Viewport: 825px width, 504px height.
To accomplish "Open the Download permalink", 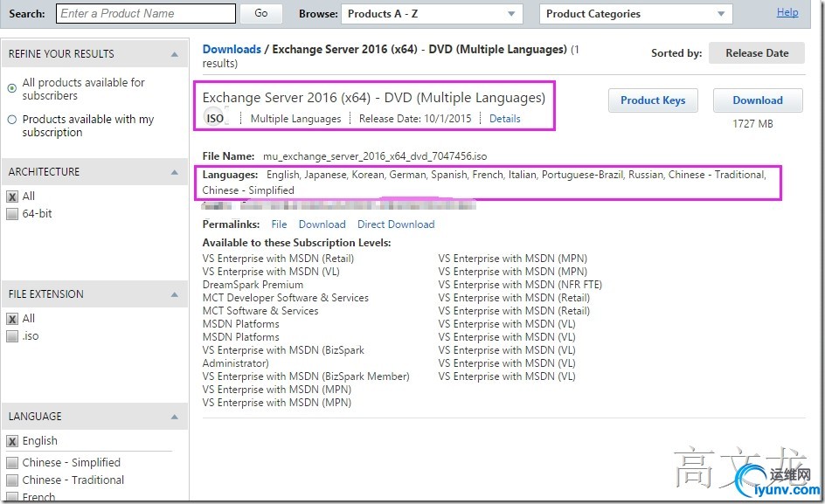I will (322, 224).
